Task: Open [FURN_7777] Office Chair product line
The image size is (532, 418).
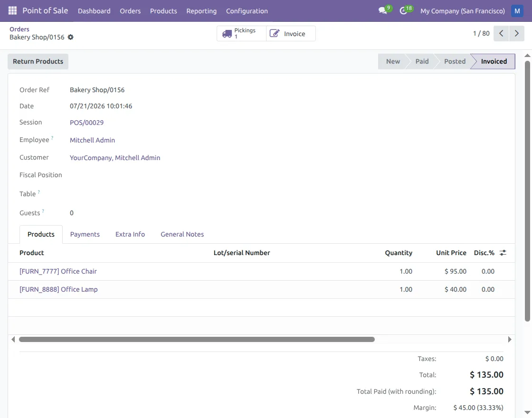Action: click(x=58, y=271)
